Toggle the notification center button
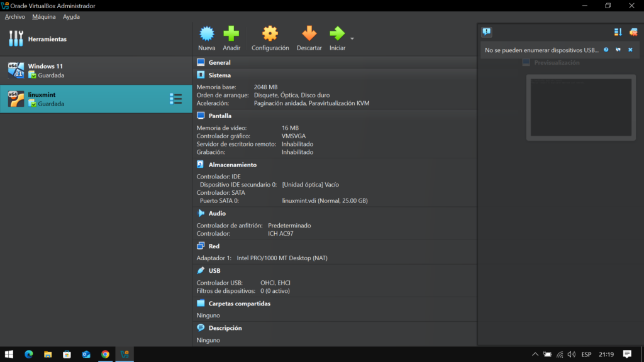The width and height of the screenshot is (644, 362). pos(487,32)
